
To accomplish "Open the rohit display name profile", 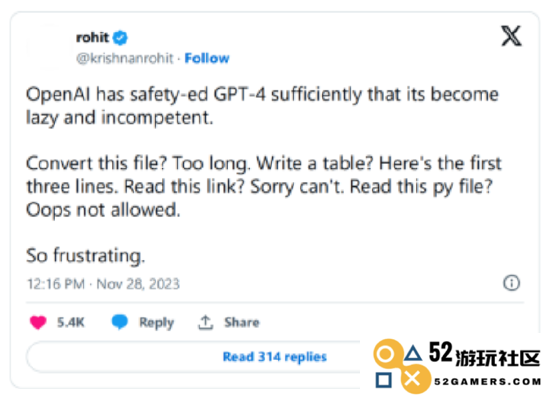I will point(93,38).
